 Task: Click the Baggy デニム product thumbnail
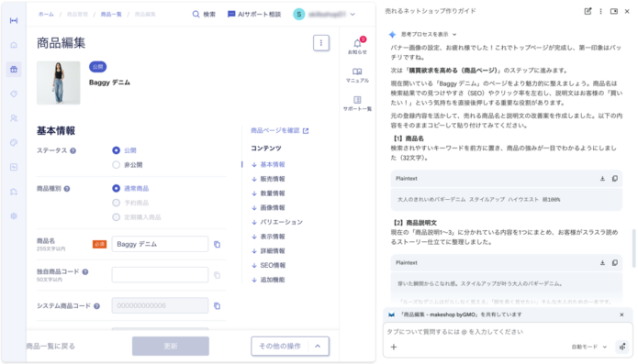pos(59,83)
